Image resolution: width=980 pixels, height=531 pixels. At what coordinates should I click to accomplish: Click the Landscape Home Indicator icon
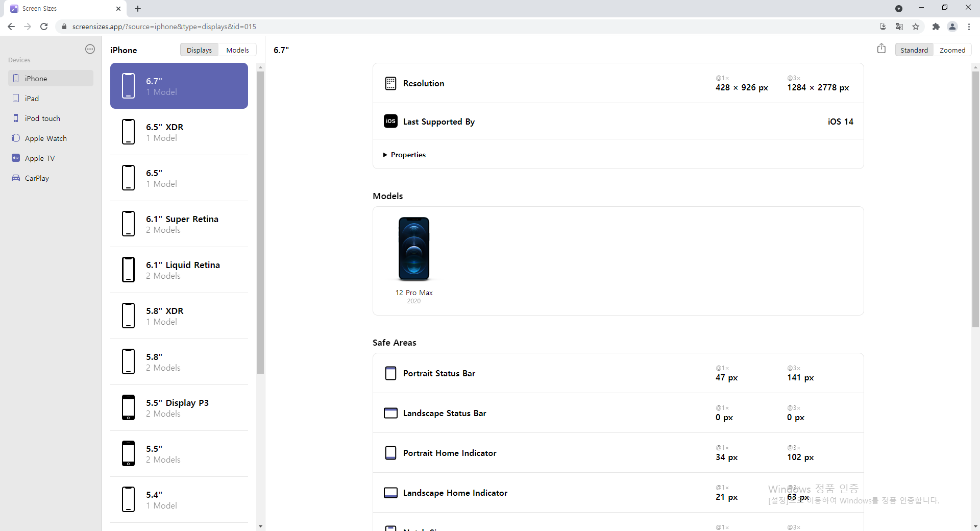coord(390,493)
